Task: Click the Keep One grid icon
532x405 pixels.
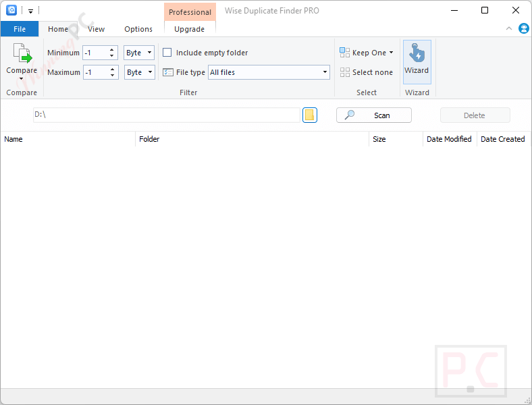Action: (x=345, y=53)
